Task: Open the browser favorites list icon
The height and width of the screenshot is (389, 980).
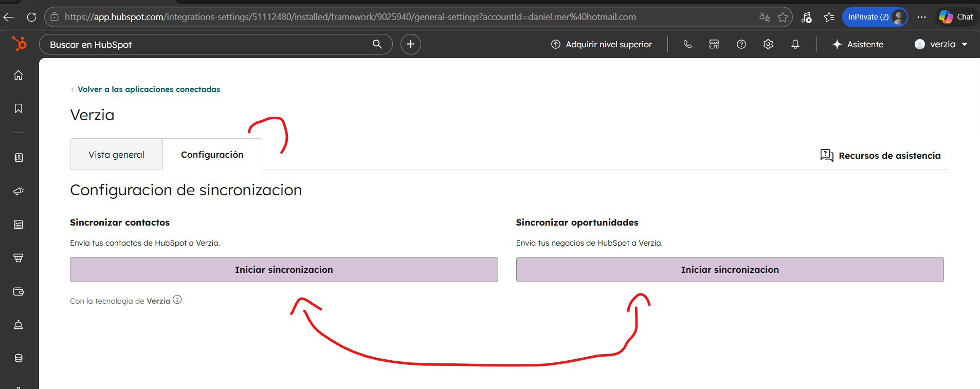Action: [x=829, y=17]
